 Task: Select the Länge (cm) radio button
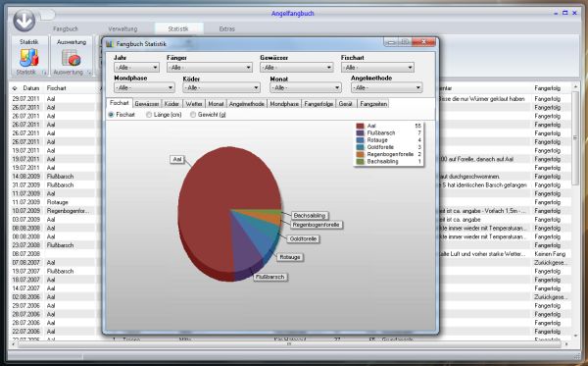(149, 115)
